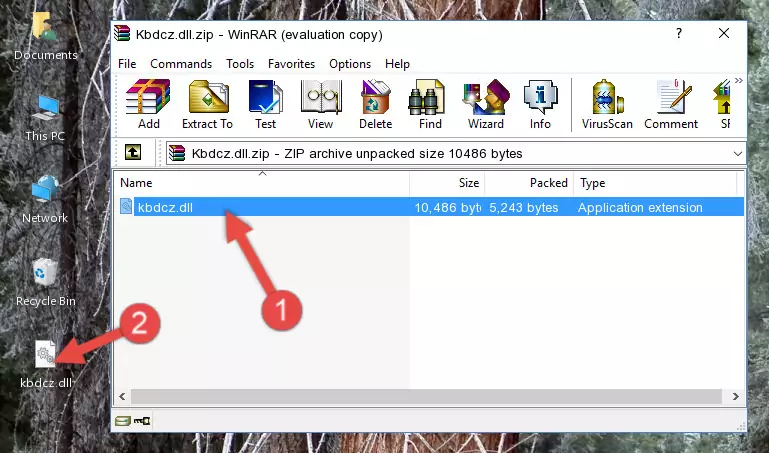The height and width of the screenshot is (453, 769).
Task: Click horizontal scrollbar right arrow
Action: (x=736, y=396)
